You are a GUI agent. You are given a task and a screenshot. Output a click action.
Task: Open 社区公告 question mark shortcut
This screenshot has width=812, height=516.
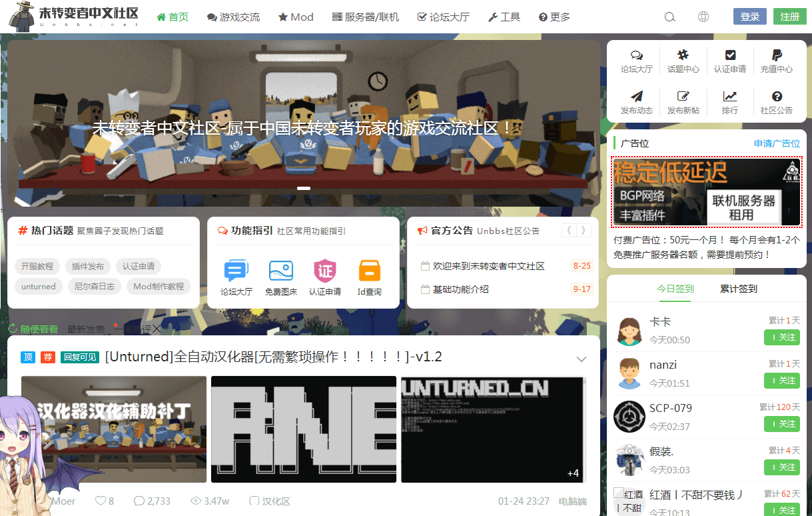[777, 103]
